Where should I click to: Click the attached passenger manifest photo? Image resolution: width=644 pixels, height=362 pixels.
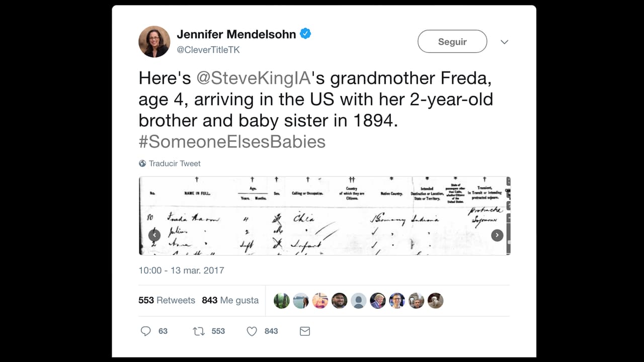point(325,216)
